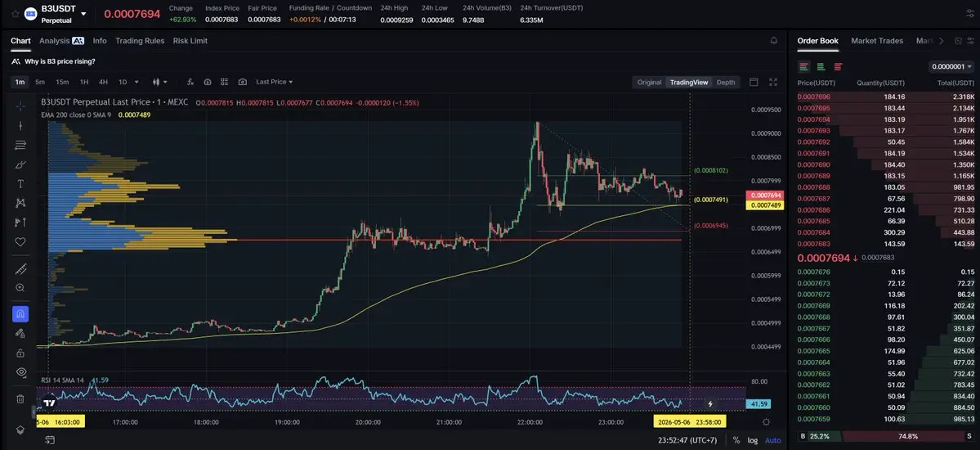Select the 4H timeframe
Viewport: 980px width, 450px height.
(103, 82)
